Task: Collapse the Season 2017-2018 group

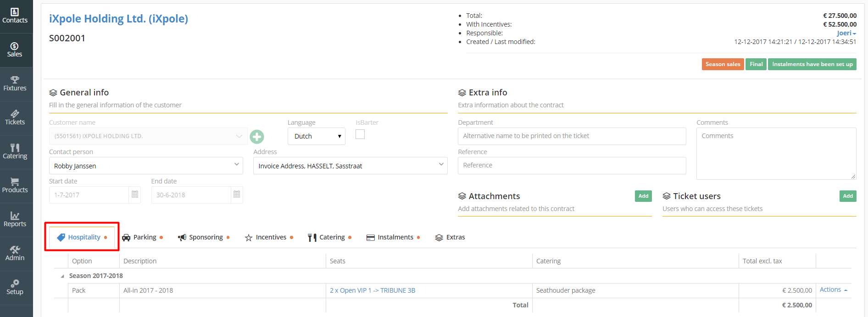Action: click(x=62, y=276)
